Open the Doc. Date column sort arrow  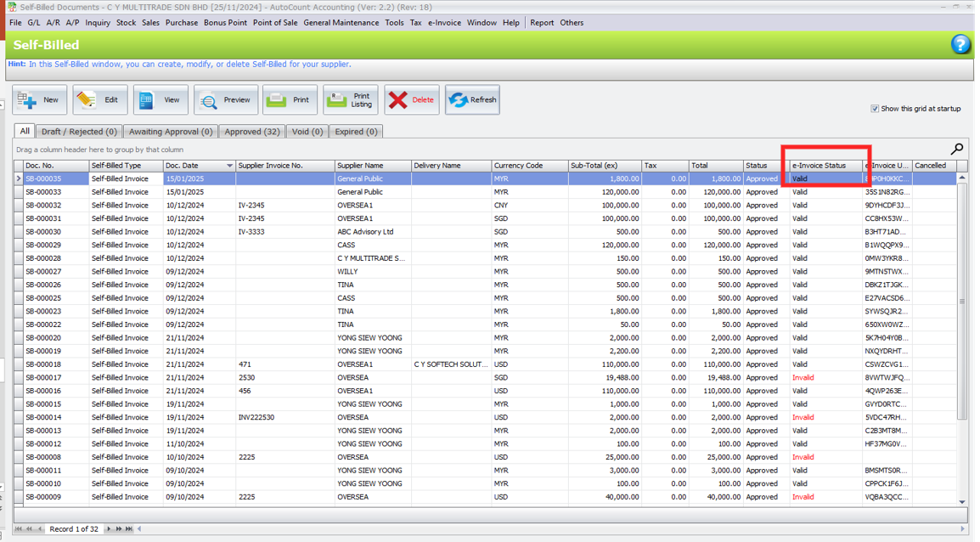click(x=229, y=166)
